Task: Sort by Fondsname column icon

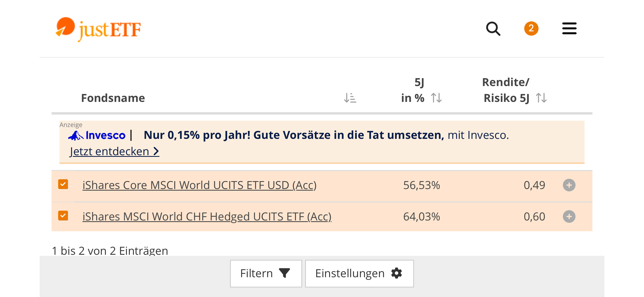Action: 350,98
